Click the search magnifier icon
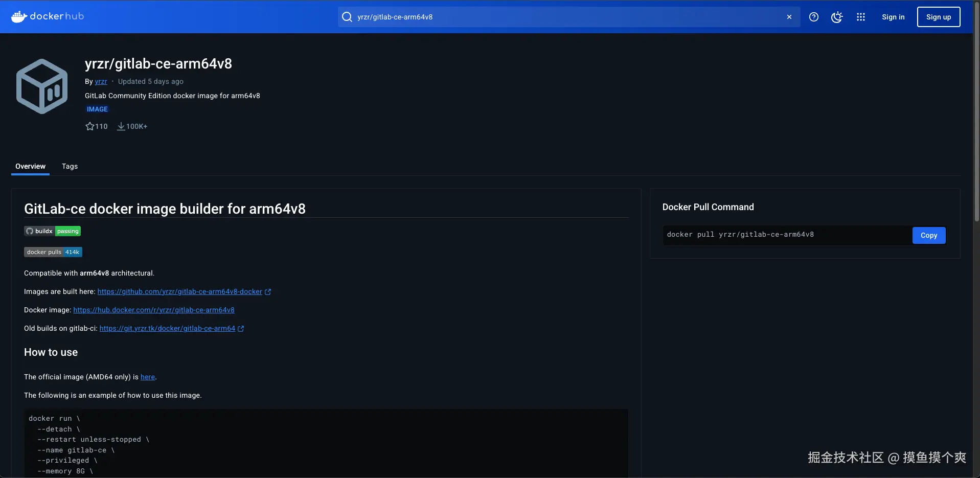The width and height of the screenshot is (980, 478). point(347,17)
